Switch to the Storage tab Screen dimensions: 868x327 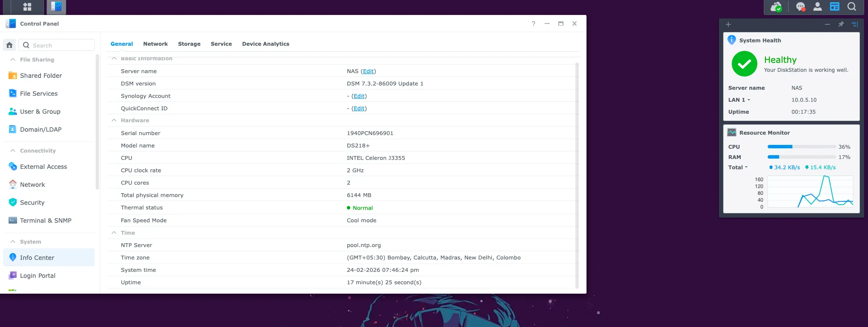[189, 44]
